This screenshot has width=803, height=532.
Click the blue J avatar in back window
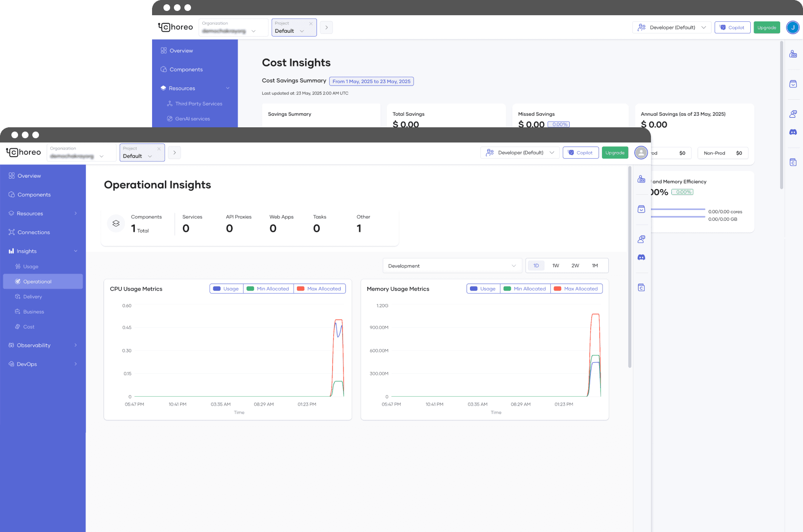pyautogui.click(x=793, y=28)
